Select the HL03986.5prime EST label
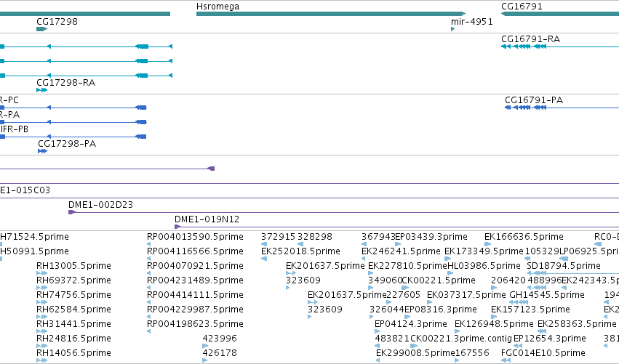 484,266
